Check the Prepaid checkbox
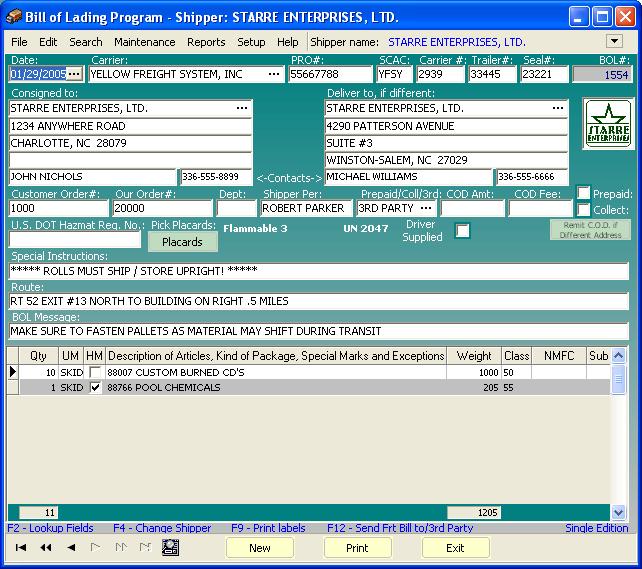The width and height of the screenshot is (642, 569). tap(583, 193)
